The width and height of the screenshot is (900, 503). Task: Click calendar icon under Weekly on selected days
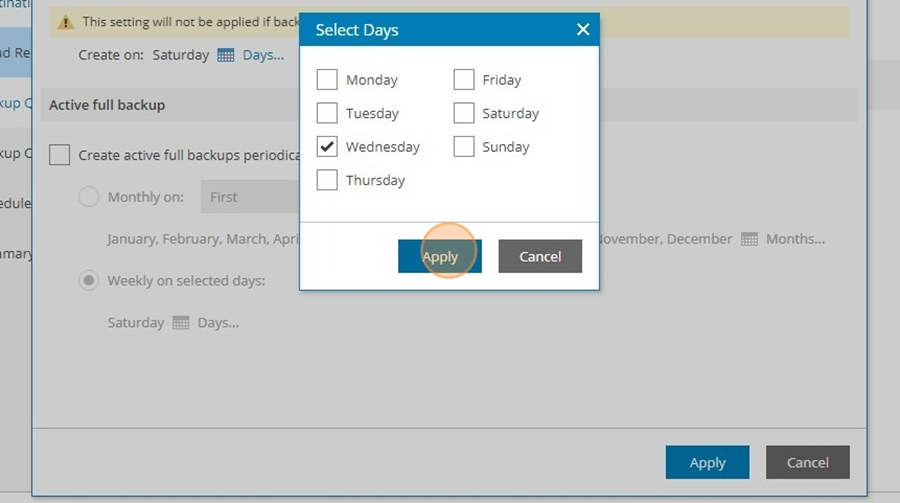point(181,323)
